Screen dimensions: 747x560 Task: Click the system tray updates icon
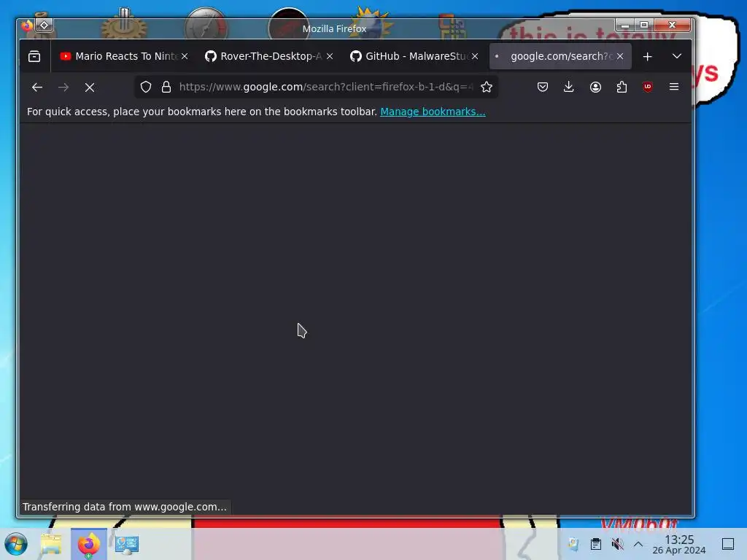(x=573, y=544)
